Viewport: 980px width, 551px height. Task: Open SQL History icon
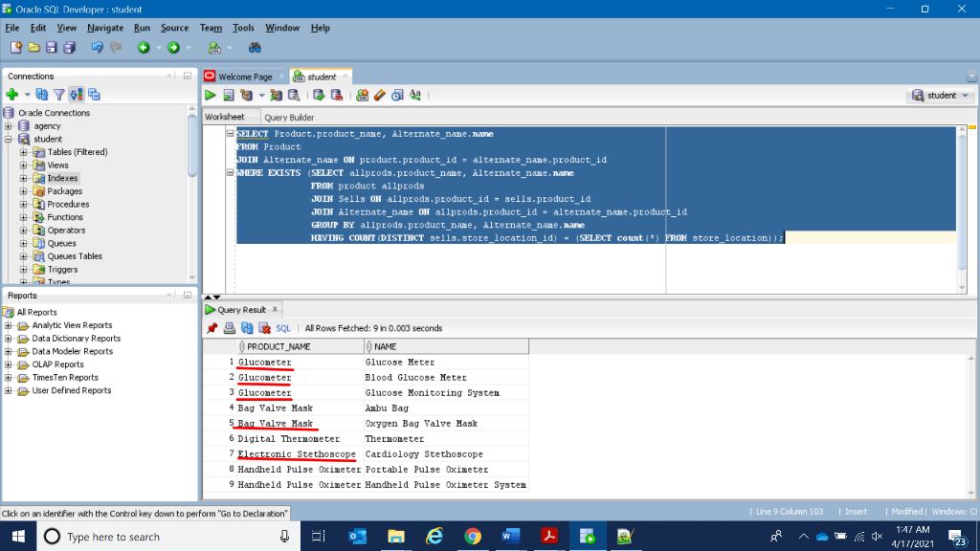397,95
